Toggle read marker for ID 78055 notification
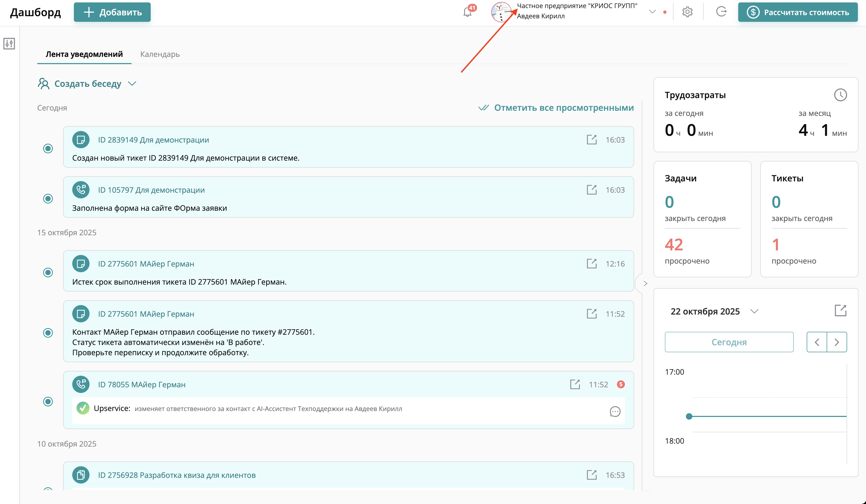Screen dimensions: 866x504 pyautogui.click(x=48, y=401)
